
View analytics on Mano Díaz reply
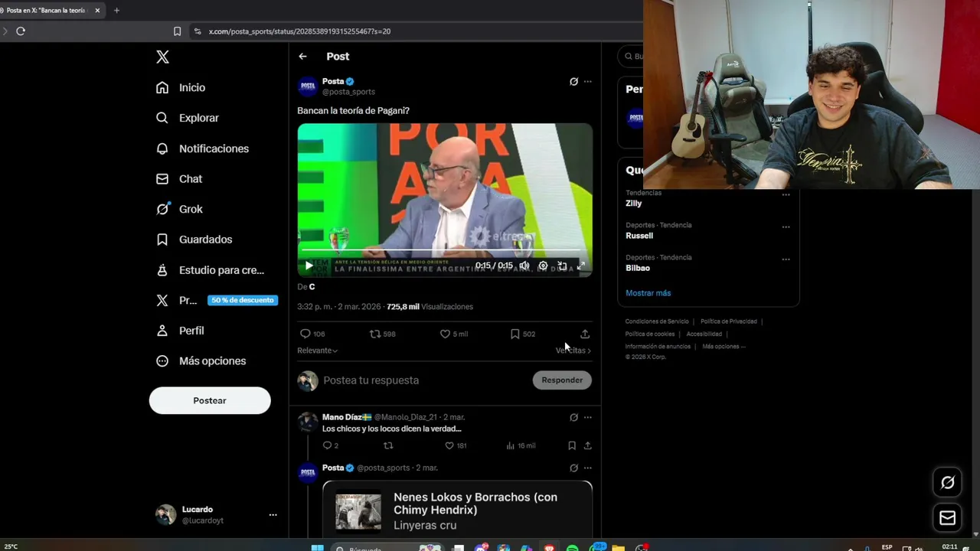tap(521, 445)
